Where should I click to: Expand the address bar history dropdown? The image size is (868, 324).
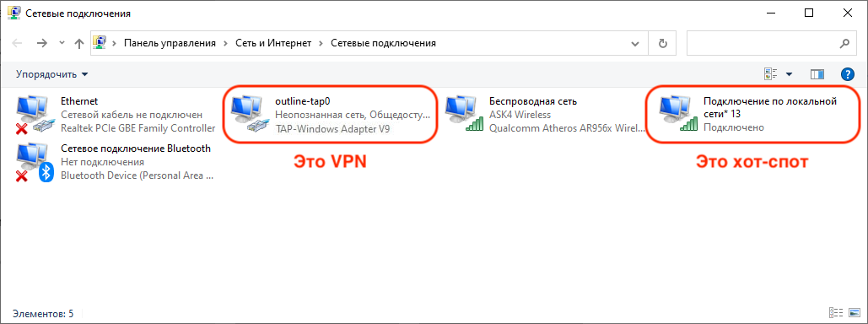click(635, 43)
